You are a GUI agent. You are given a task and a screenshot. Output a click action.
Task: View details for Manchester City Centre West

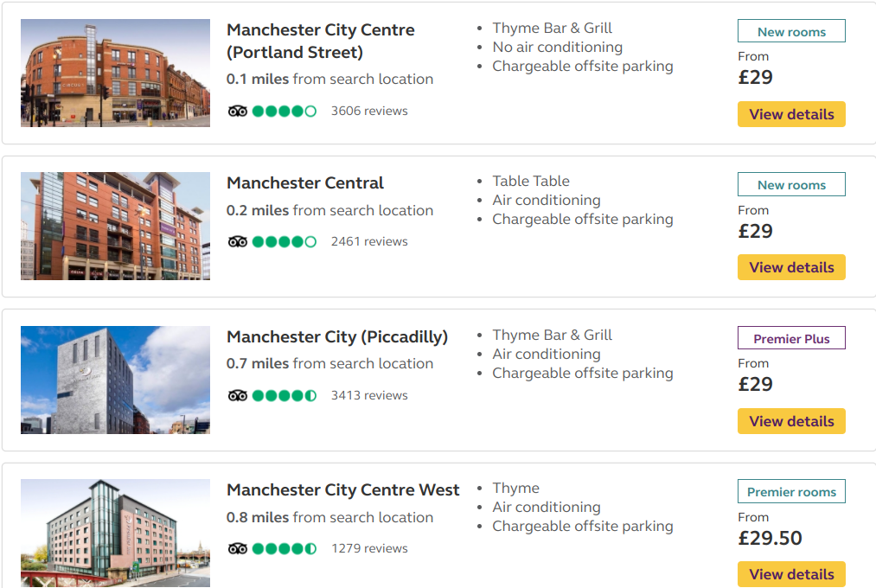coord(791,574)
